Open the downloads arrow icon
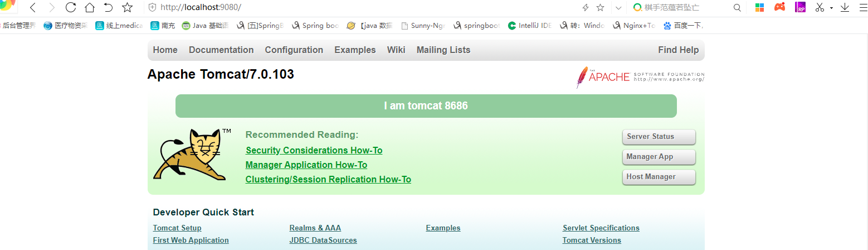 click(845, 7)
